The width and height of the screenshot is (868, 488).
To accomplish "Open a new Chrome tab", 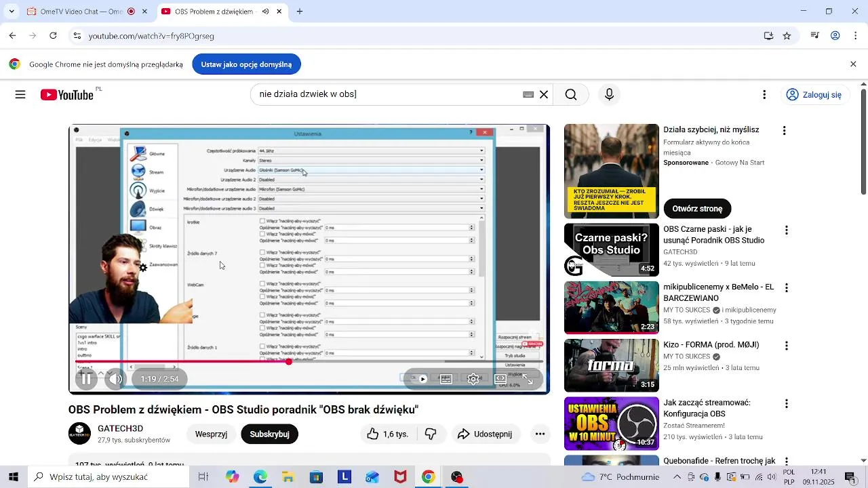I will (300, 12).
